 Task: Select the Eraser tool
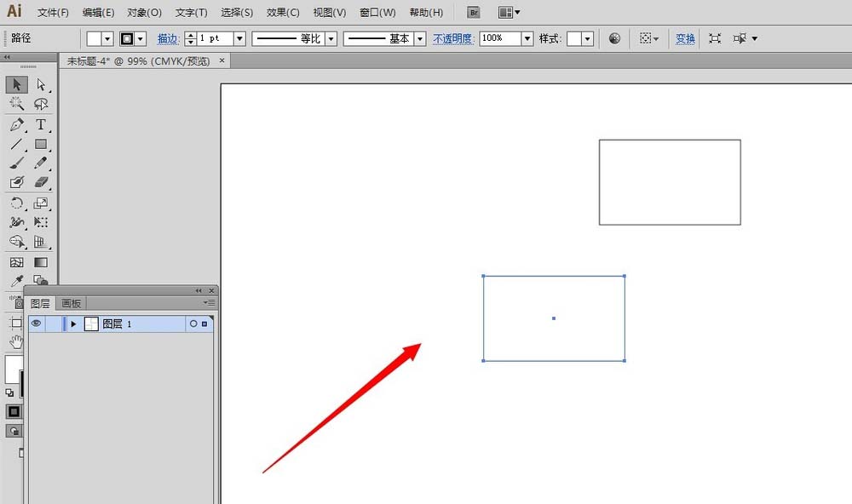[41, 182]
